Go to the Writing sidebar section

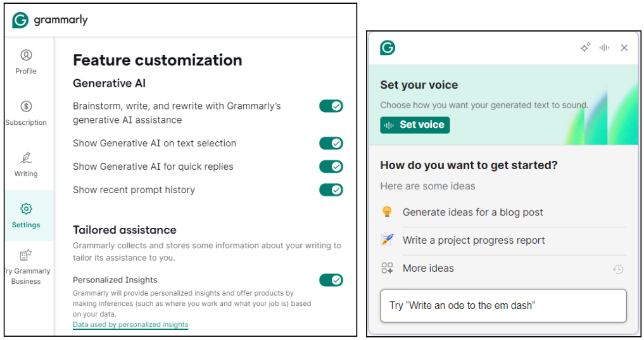(26, 164)
